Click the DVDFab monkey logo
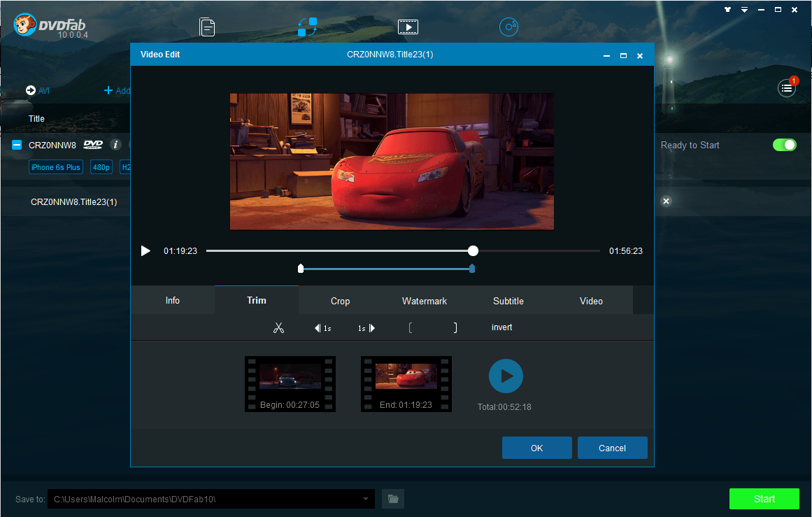The height and width of the screenshot is (517, 812). (24, 24)
